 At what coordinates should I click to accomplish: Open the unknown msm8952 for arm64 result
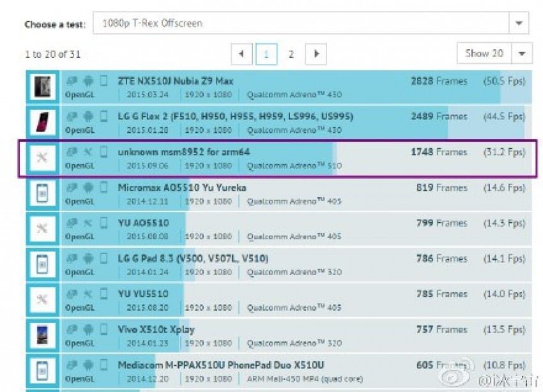(x=183, y=152)
